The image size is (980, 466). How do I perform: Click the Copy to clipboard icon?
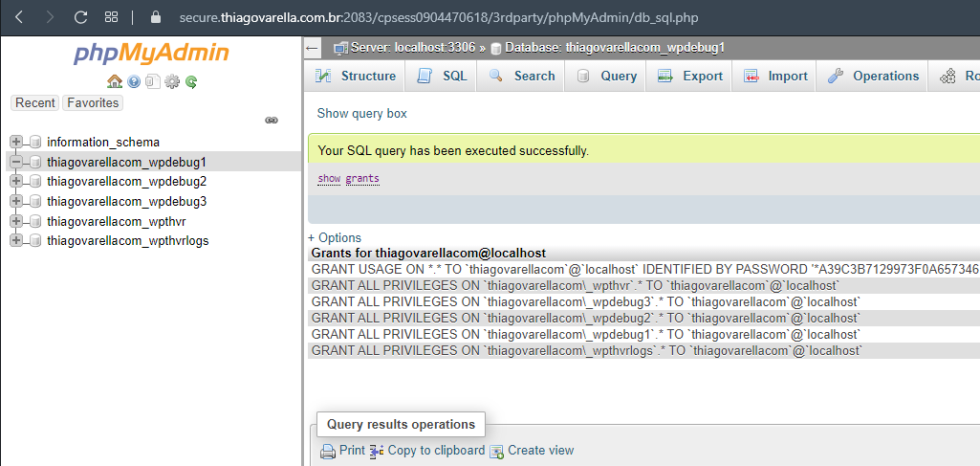pos(377,451)
